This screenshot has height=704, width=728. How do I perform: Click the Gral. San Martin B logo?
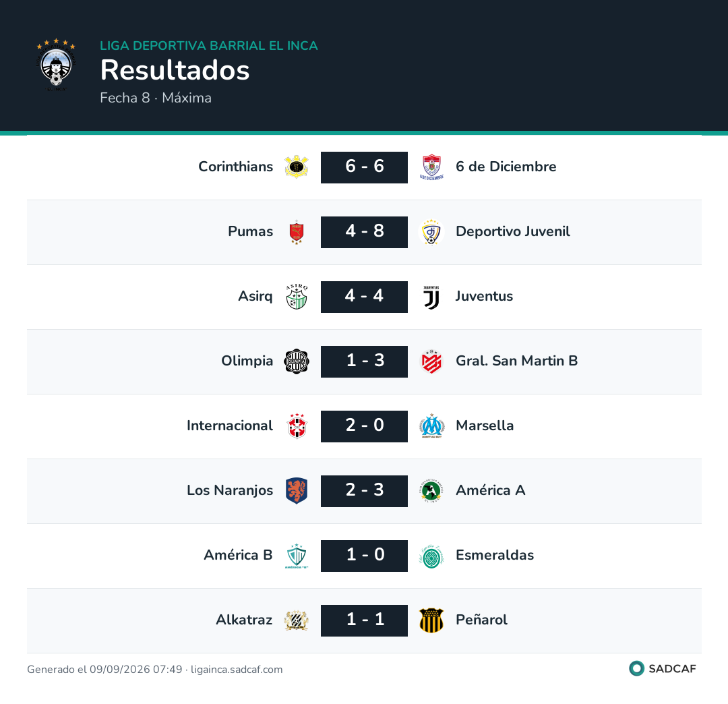432,361
